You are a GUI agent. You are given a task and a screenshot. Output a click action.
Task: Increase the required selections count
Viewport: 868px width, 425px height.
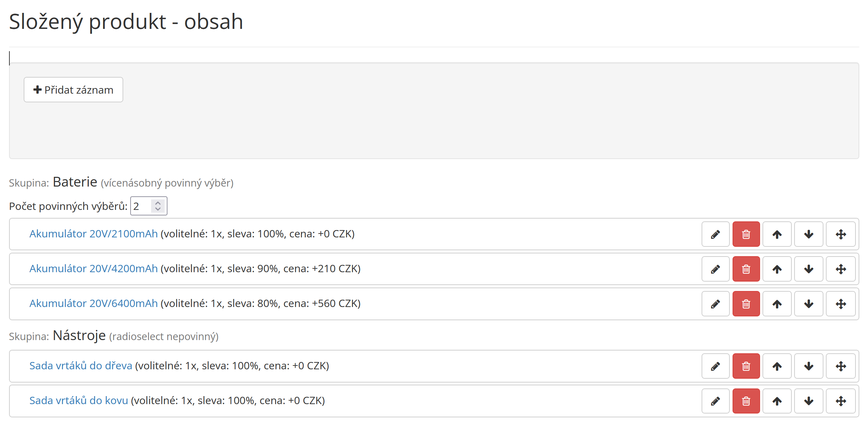158,203
